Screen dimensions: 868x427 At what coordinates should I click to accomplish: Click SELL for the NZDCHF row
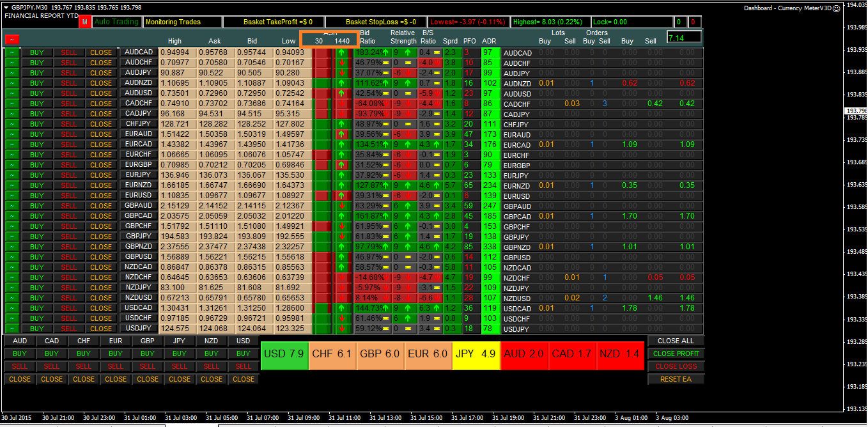(69, 277)
